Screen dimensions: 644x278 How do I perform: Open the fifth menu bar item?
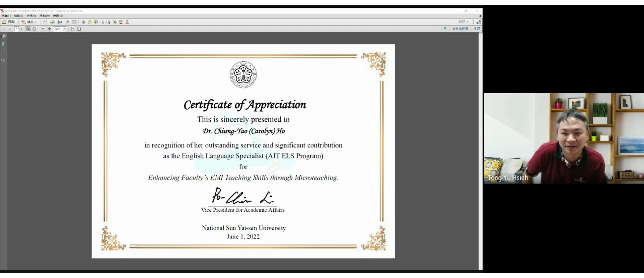click(x=58, y=16)
